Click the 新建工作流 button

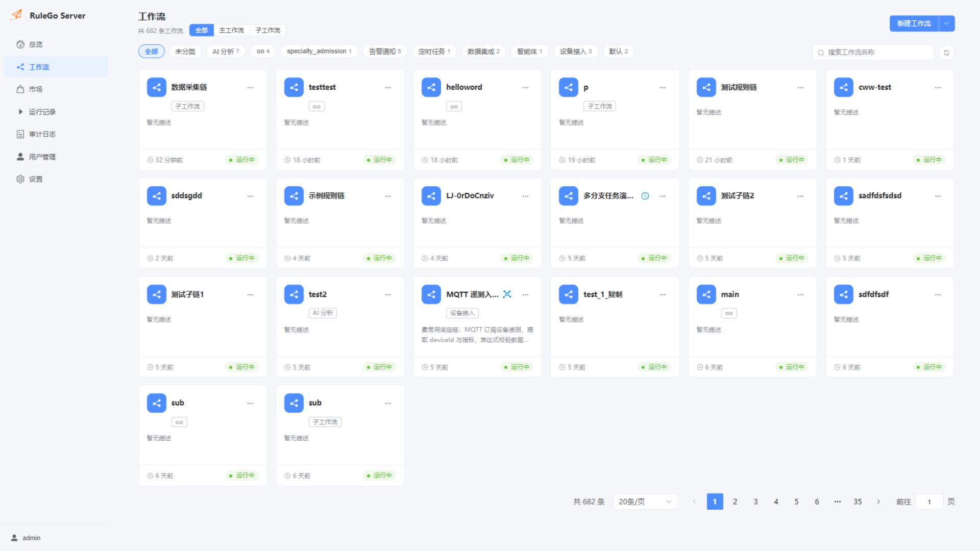[x=914, y=23]
